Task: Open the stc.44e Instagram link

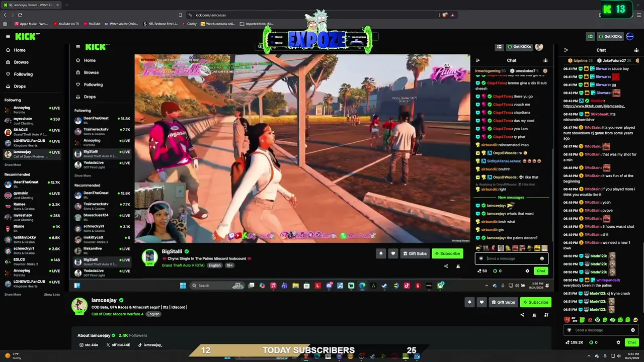Action: 89,345
